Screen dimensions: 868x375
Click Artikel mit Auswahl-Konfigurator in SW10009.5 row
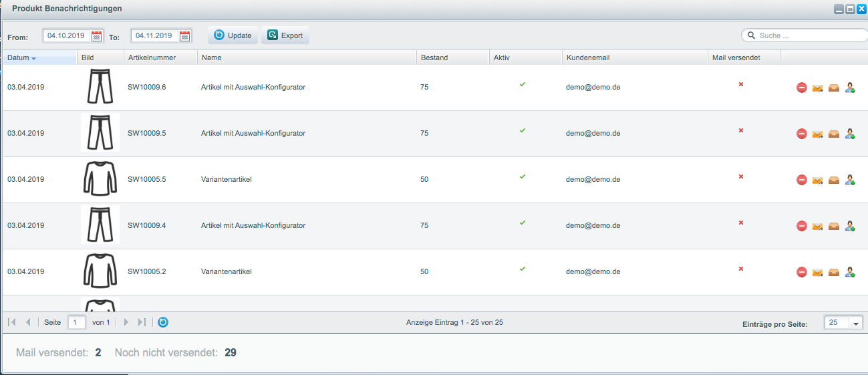253,134
